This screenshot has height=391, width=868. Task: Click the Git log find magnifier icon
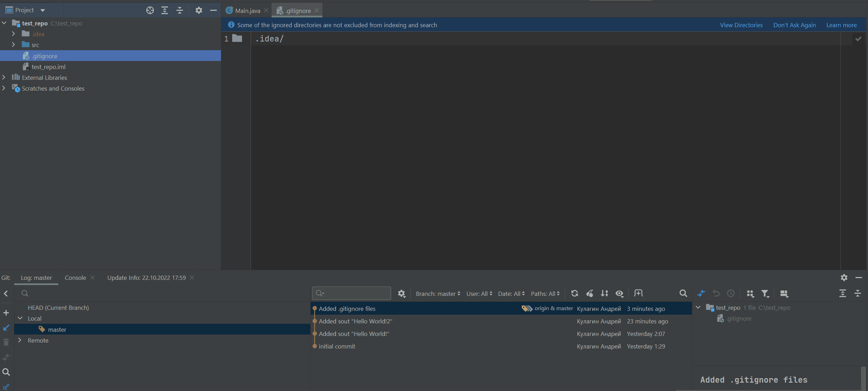[x=683, y=293]
